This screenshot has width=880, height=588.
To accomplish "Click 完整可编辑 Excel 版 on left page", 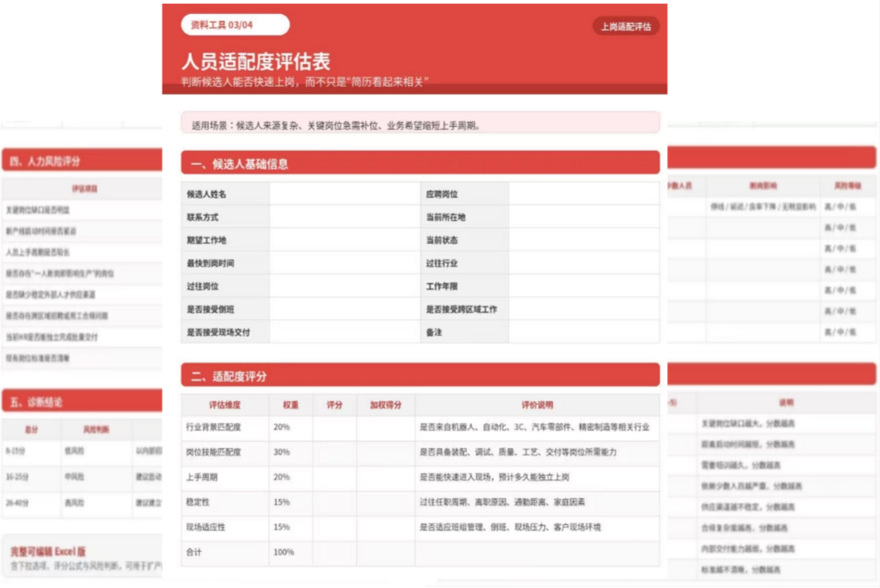I will (x=48, y=552).
